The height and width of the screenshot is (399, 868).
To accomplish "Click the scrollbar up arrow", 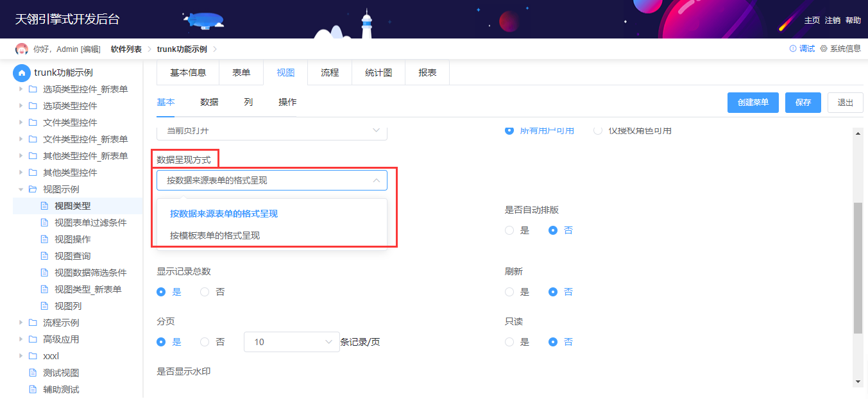I will [858, 133].
